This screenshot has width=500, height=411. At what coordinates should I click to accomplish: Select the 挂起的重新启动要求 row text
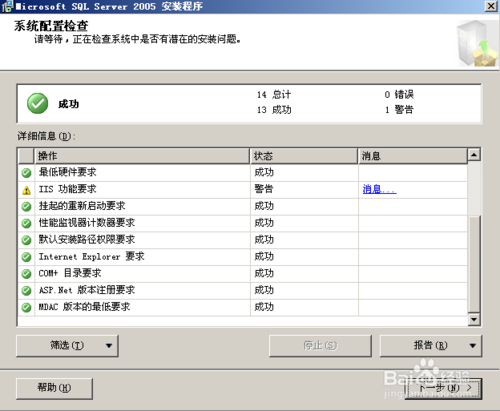(x=82, y=206)
